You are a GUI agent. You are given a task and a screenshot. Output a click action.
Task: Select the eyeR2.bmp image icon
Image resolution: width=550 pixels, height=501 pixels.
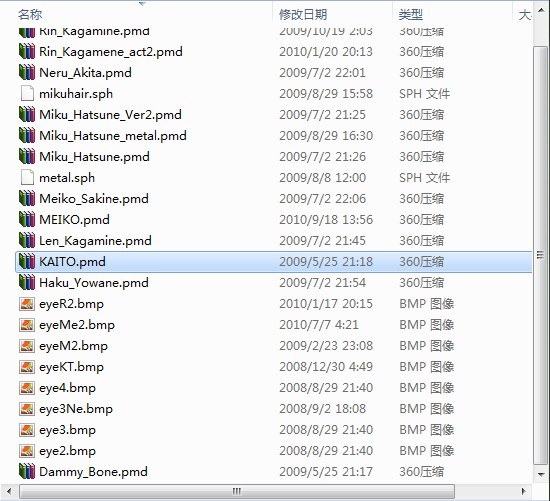click(27, 304)
